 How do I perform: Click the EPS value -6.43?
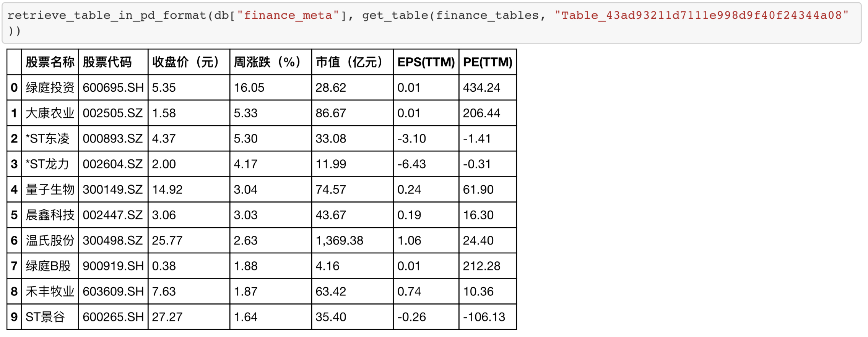[x=411, y=164]
